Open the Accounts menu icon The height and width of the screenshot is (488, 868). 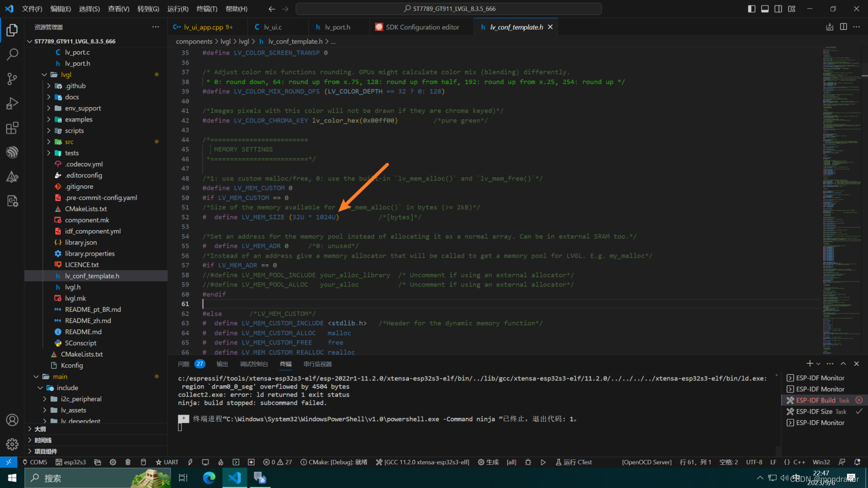12,420
